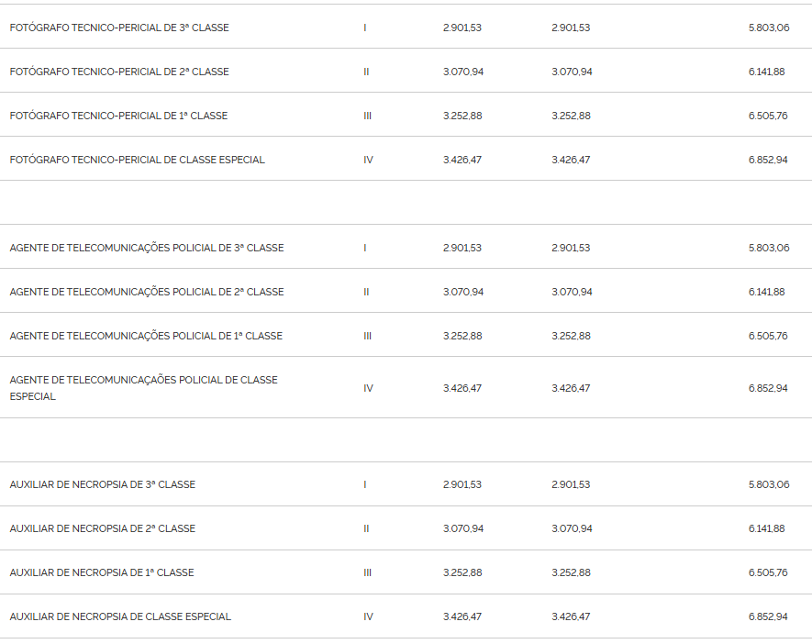Select total 6.141,88 in the Agente 2ª Classe row
Viewport: 812px width, 644px height.
766,292
